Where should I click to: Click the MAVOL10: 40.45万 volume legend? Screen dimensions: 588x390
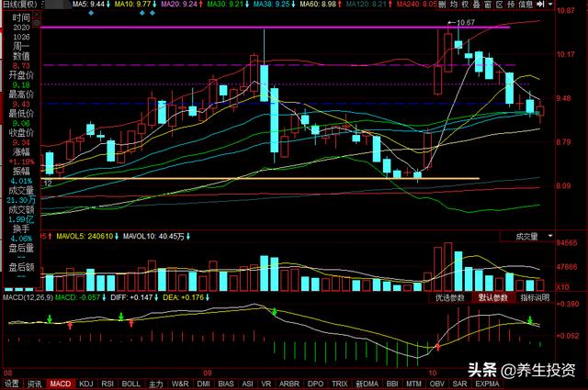[153, 237]
